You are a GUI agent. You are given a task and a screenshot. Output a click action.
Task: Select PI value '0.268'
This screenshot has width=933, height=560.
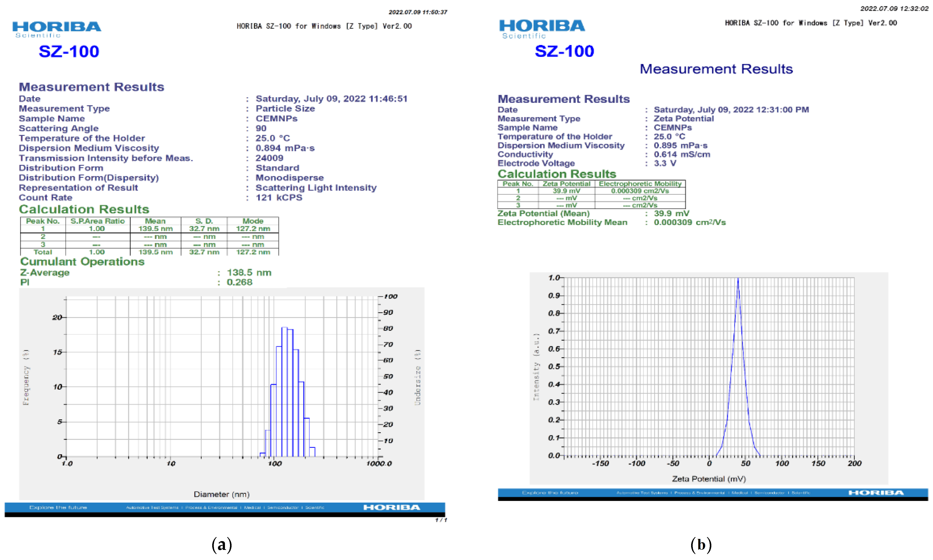[x=239, y=282]
